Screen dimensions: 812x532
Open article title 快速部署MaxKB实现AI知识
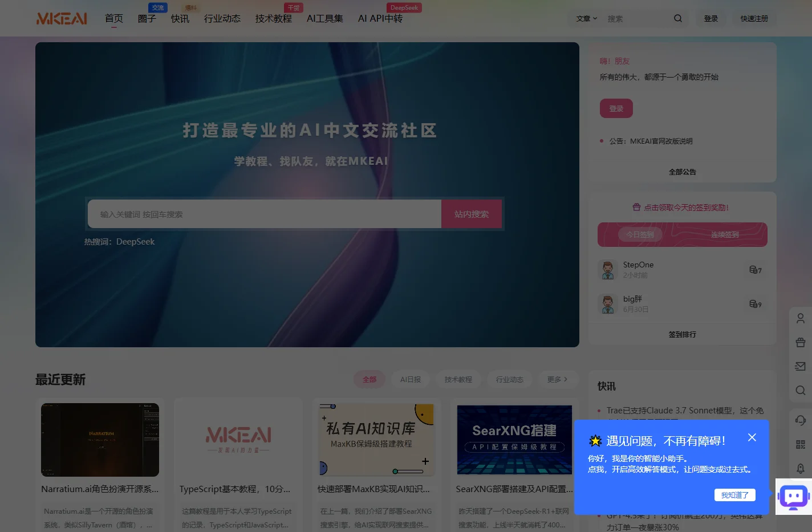click(x=373, y=489)
